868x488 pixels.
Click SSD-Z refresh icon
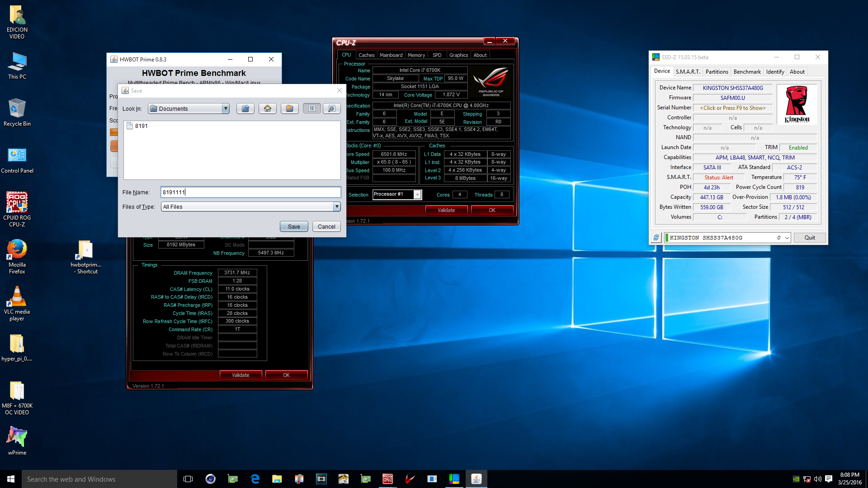coord(656,238)
